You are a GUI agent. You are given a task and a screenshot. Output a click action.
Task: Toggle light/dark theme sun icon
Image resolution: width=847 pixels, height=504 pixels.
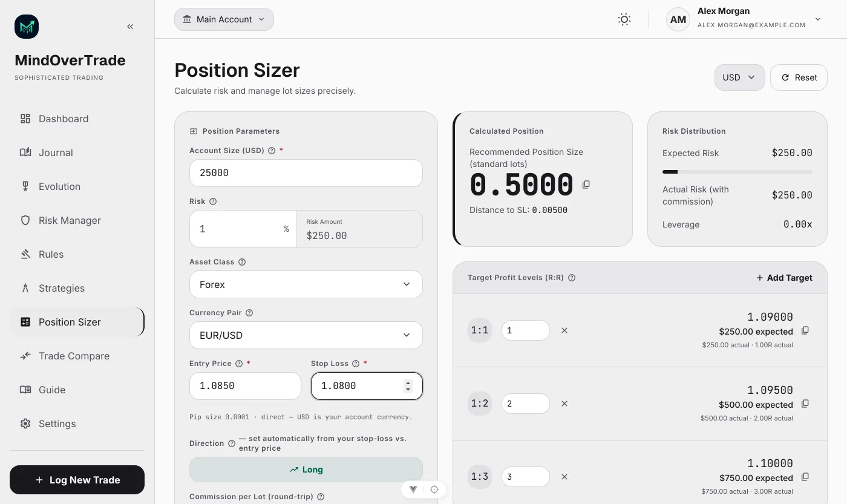624,19
